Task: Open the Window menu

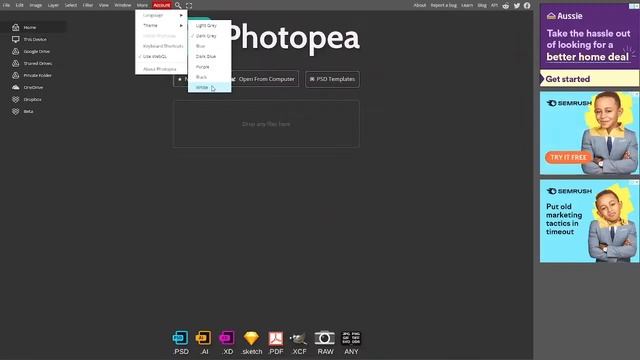Action: (122, 5)
